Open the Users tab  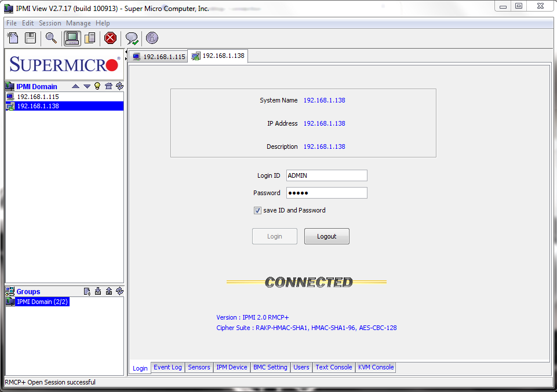click(301, 367)
